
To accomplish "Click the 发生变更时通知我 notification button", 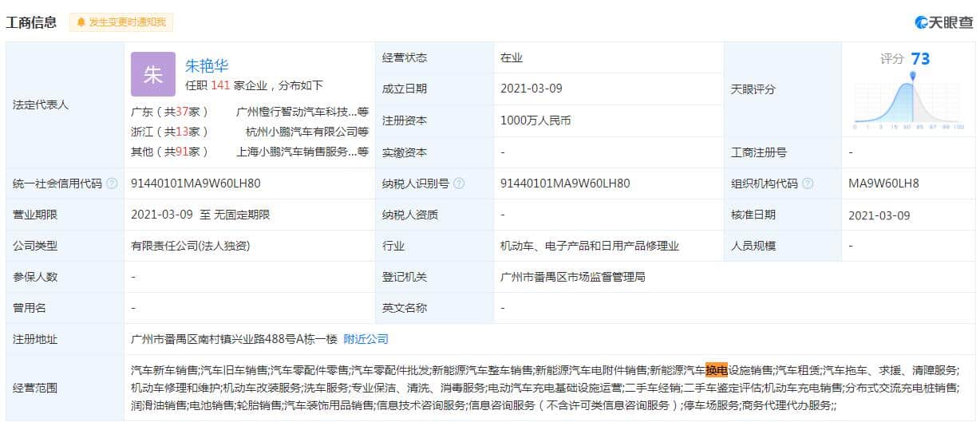I will coord(121,22).
